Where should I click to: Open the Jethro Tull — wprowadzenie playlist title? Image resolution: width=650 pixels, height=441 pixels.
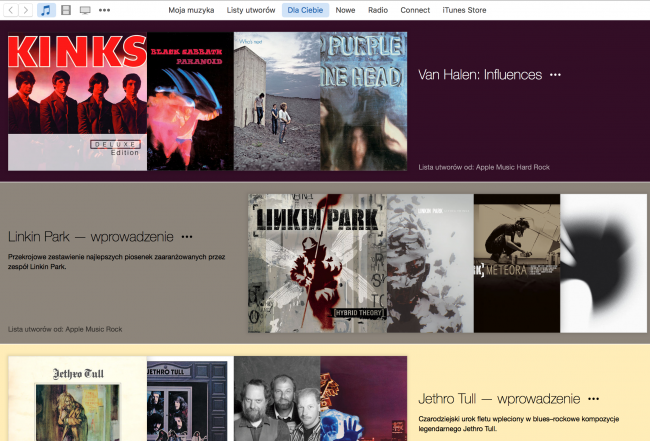[499, 399]
